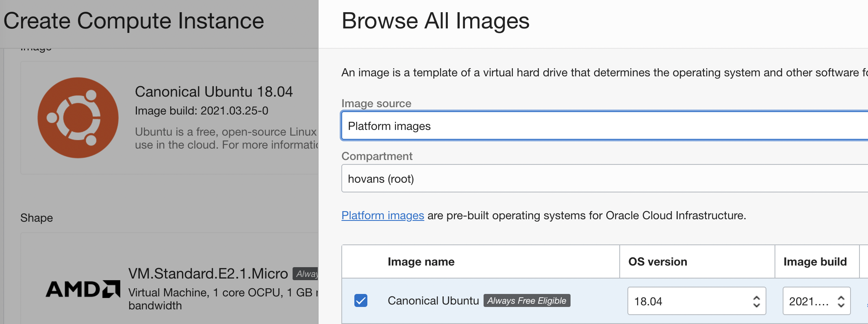Click the Canonical Ubuntu image name text

click(433, 300)
